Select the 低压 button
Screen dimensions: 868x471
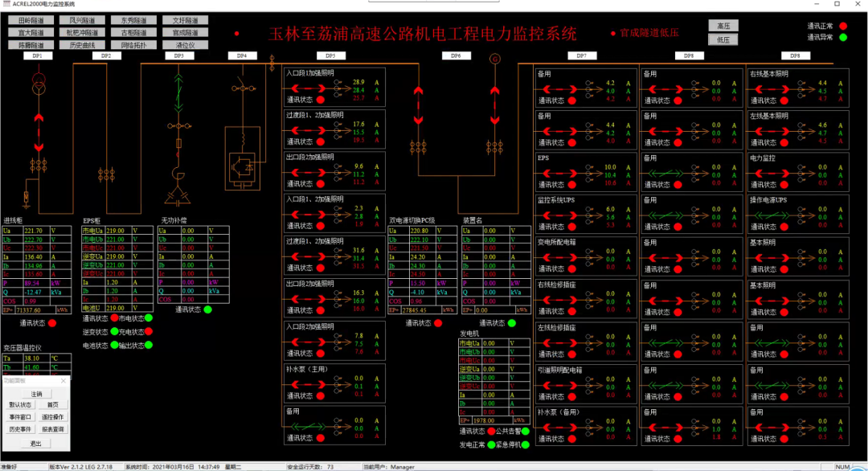[723, 40]
